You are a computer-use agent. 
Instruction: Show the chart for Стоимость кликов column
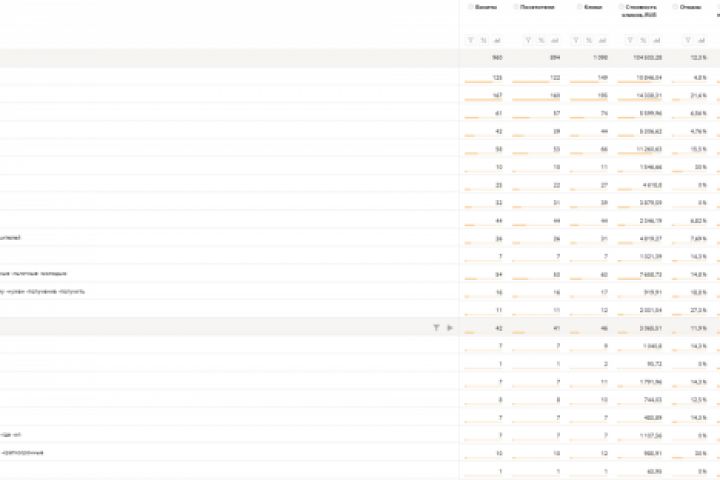(657, 40)
